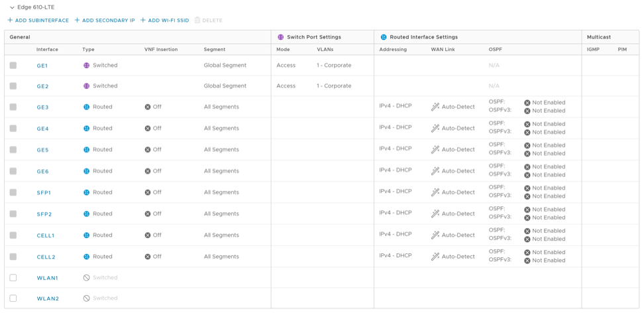Click the blue Routed icon in GE3 row
This screenshot has height=315, width=644.
(x=86, y=107)
